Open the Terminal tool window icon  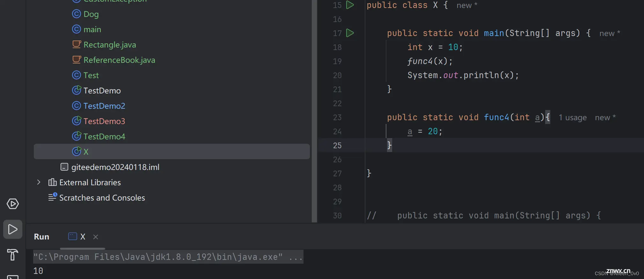tap(13, 277)
